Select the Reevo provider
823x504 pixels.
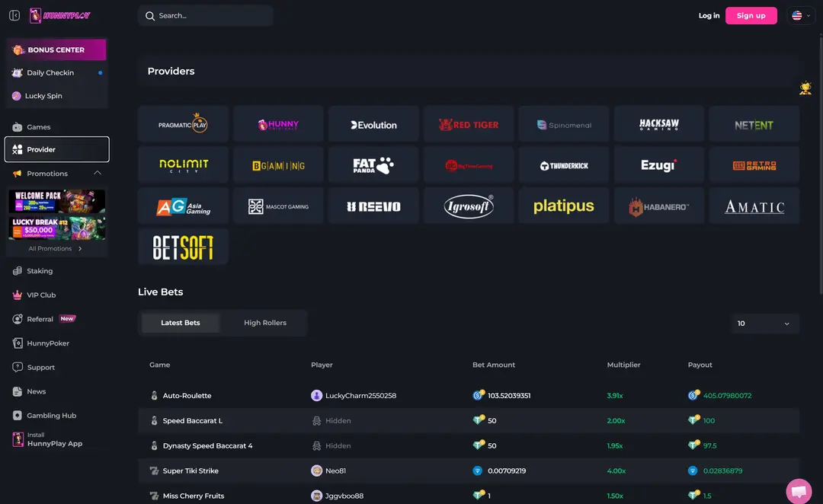pos(373,206)
